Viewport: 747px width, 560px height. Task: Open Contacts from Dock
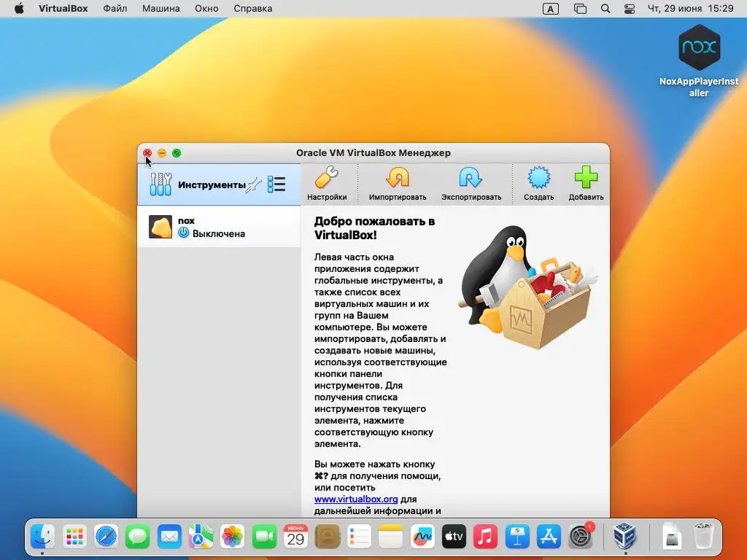328,537
